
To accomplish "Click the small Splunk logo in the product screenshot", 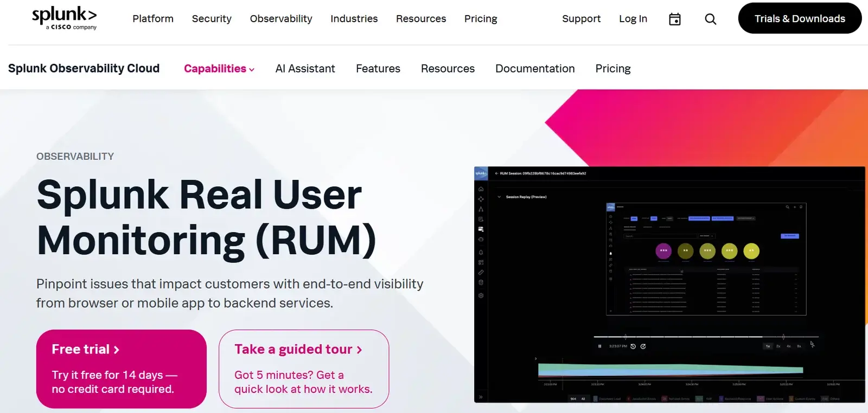I will coord(481,173).
